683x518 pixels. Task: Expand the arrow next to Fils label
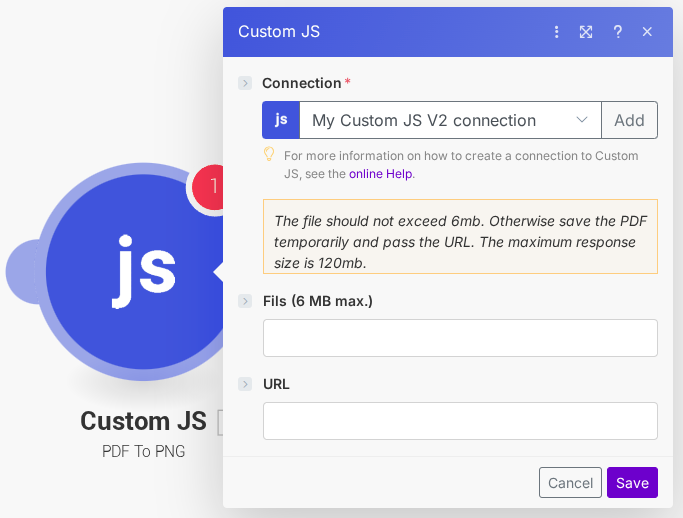point(245,301)
